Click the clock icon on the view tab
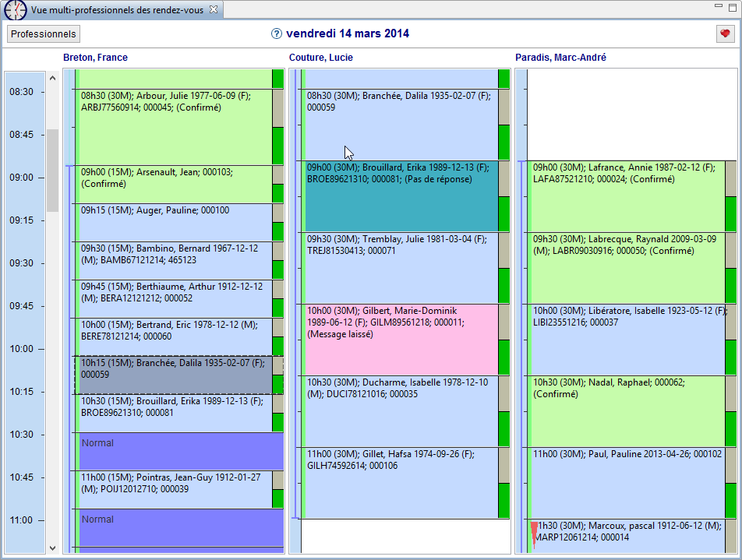The height and width of the screenshot is (560, 742). (15, 10)
